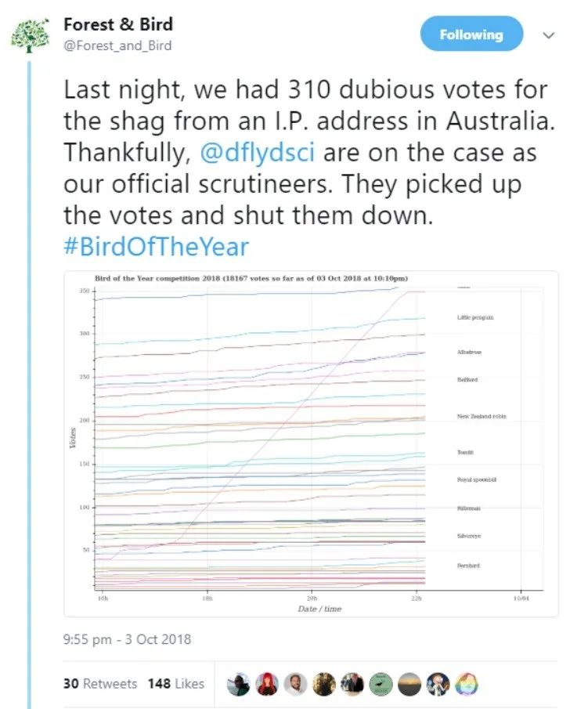Open the rainbow colored liker avatar

click(467, 684)
